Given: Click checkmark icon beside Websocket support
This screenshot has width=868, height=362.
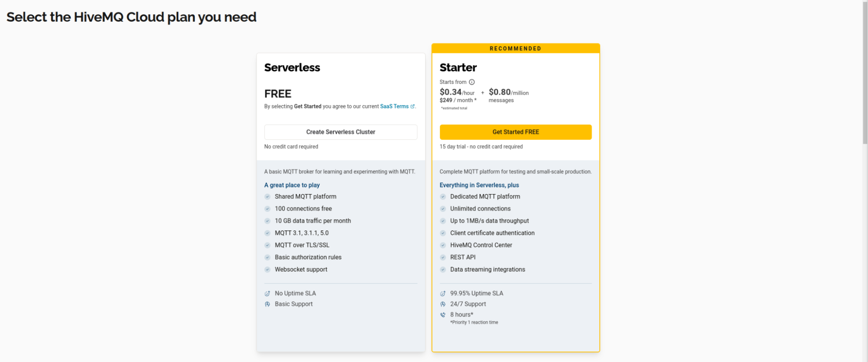Looking at the screenshot, I should [267, 270].
